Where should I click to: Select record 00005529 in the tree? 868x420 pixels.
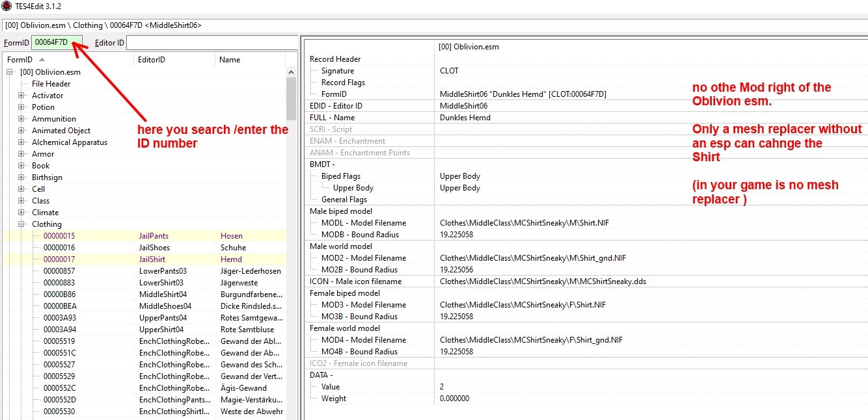pos(144,376)
